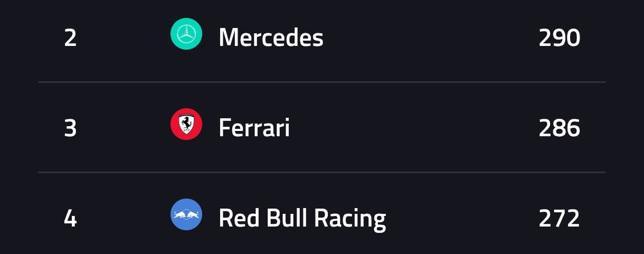Click divider line between Mercedes and Ferrari rows
644x254 pixels.
click(322, 82)
